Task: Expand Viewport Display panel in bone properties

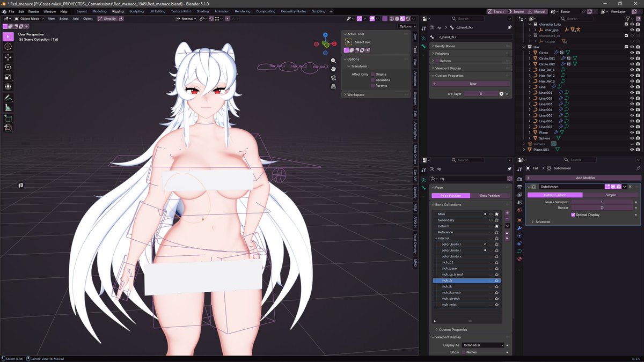Action: (470, 68)
